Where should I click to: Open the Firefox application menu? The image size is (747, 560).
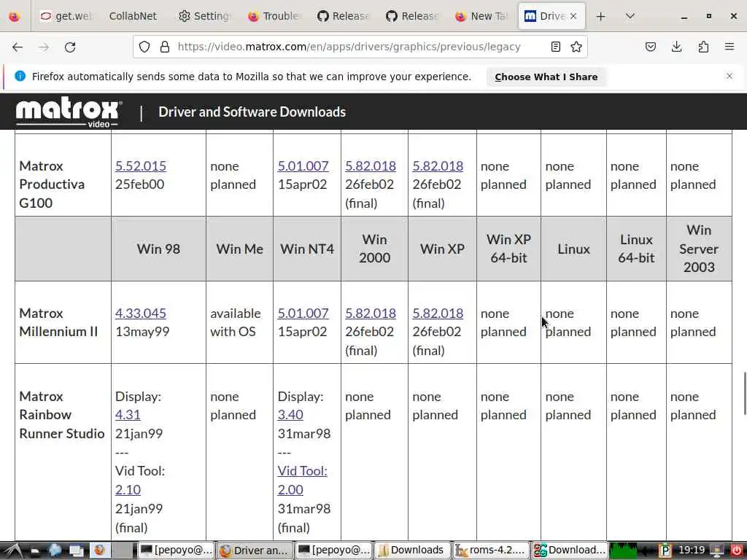tap(729, 47)
